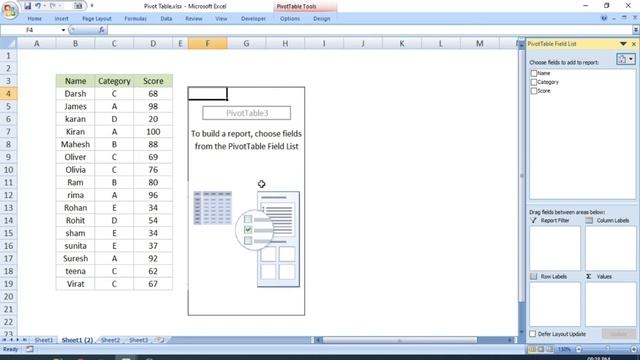Screen dimensions: 640x360
Task: Enable Defer Layout Update checkbox
Action: click(x=533, y=334)
